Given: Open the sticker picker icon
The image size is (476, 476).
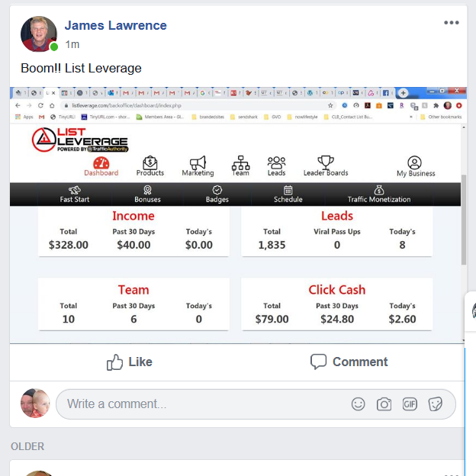Looking at the screenshot, I should (436, 404).
